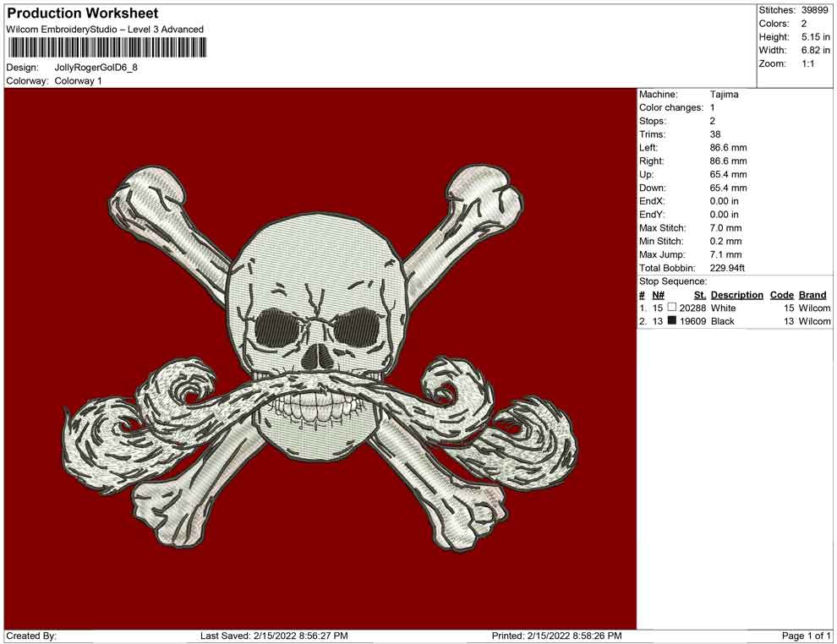837x644 pixels.
Task: Click the white thread color swatch
Action: pyautogui.click(x=672, y=308)
